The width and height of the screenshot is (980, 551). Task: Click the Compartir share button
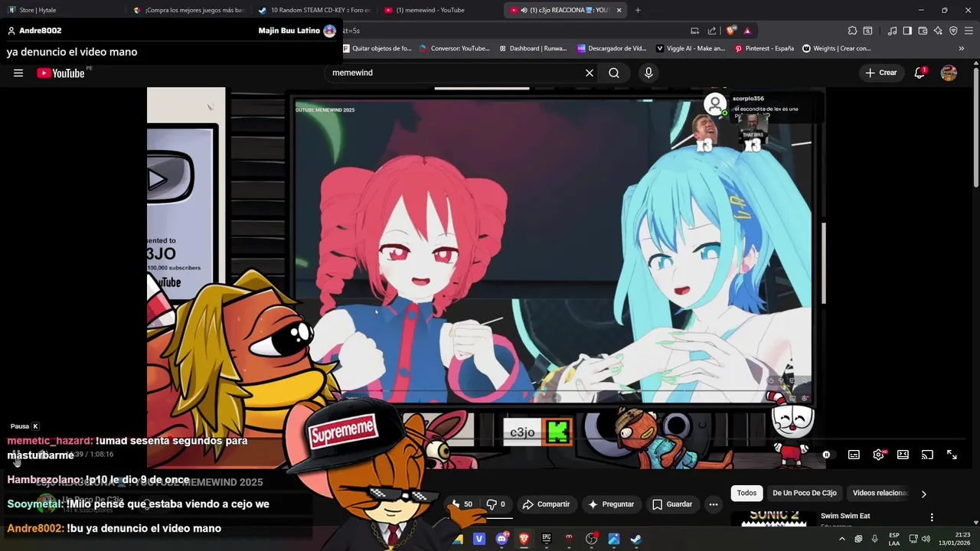tap(546, 504)
